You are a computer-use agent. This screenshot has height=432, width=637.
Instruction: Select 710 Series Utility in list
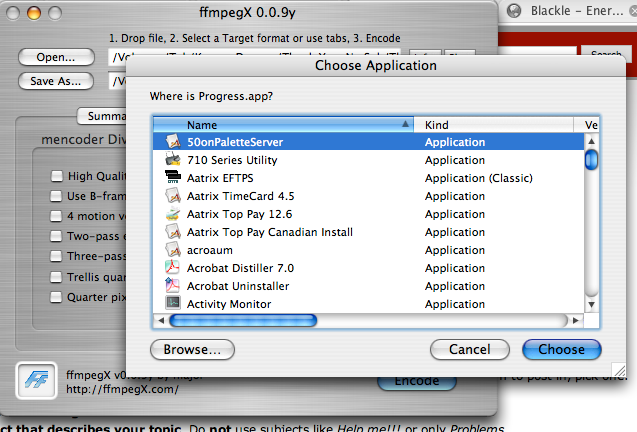[x=232, y=160]
